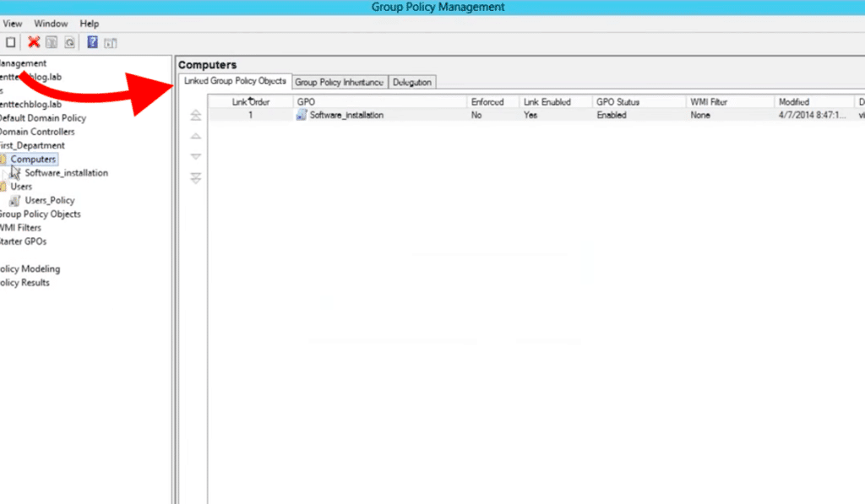Open the Window menu

pos(51,24)
